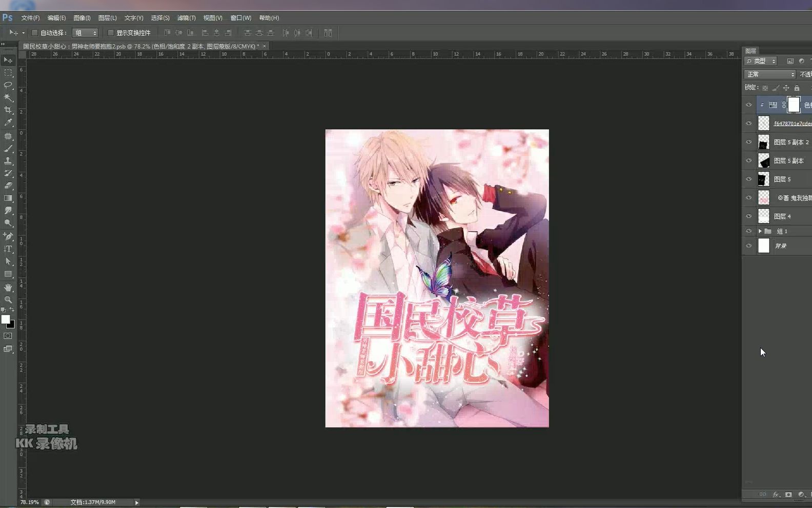812x508 pixels.
Task: Hide the 图层 4 layer
Action: pos(748,216)
